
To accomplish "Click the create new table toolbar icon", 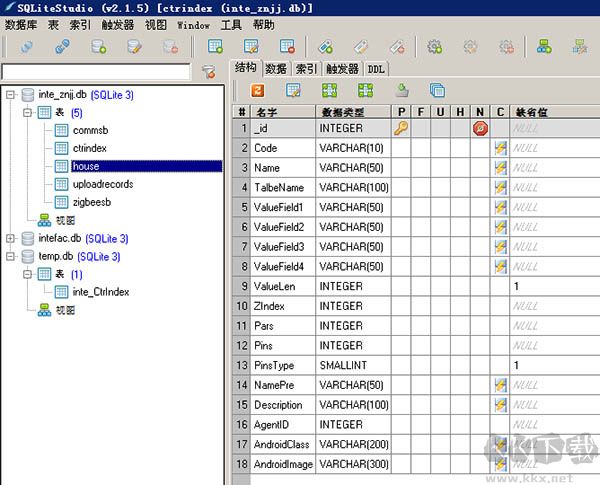I will [x=215, y=46].
